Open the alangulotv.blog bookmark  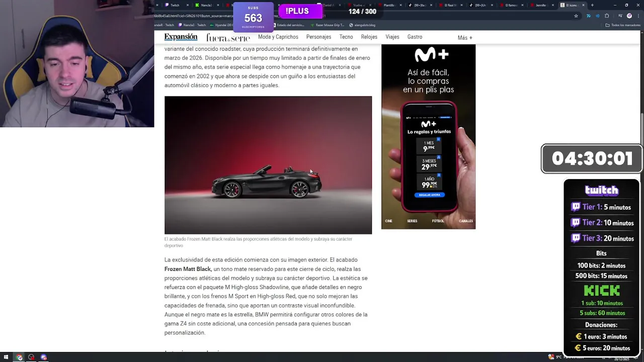362,25
